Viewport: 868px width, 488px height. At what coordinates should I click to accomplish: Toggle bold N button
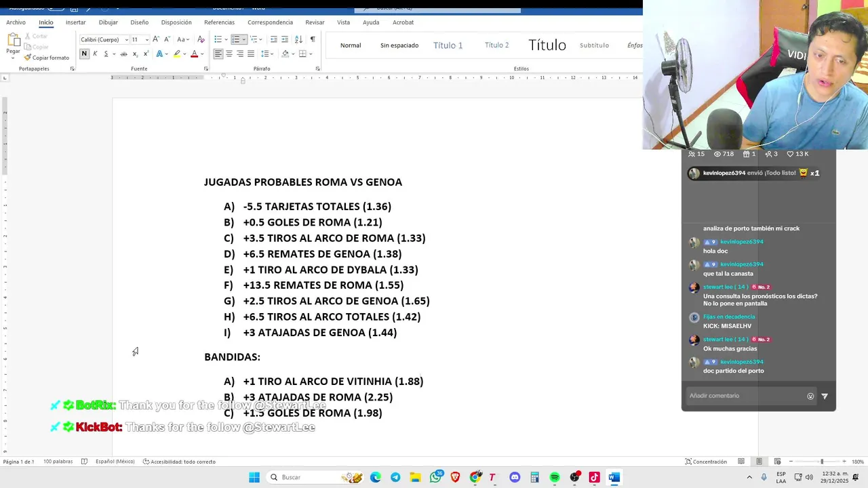tap(84, 54)
